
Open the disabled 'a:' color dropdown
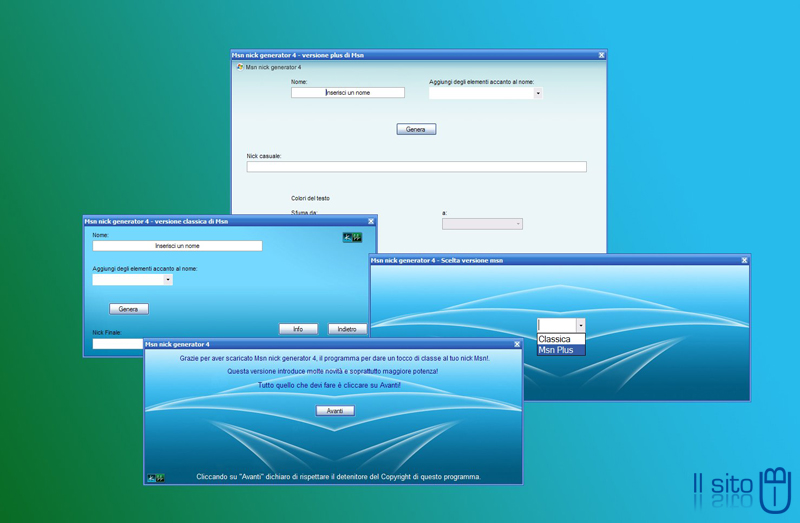click(482, 223)
